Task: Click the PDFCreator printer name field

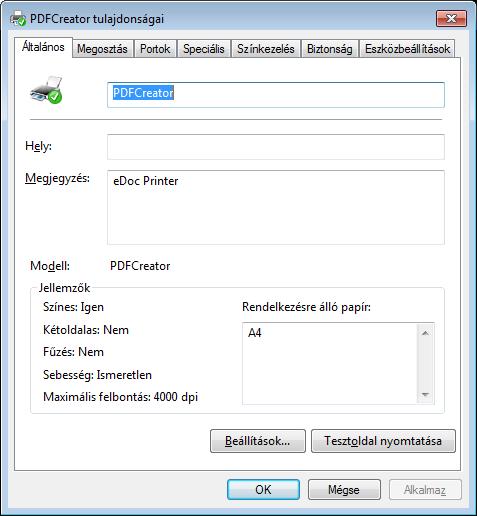Action: click(x=276, y=95)
